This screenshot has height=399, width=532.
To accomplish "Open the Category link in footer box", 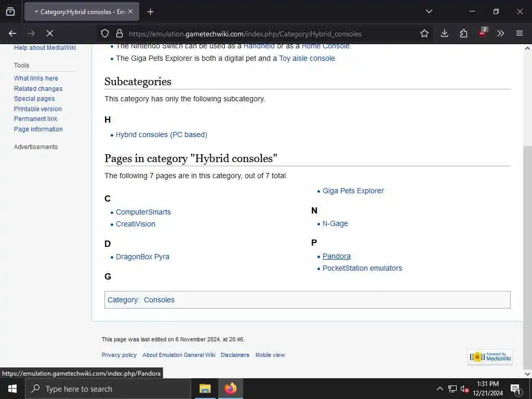I will point(123,300).
